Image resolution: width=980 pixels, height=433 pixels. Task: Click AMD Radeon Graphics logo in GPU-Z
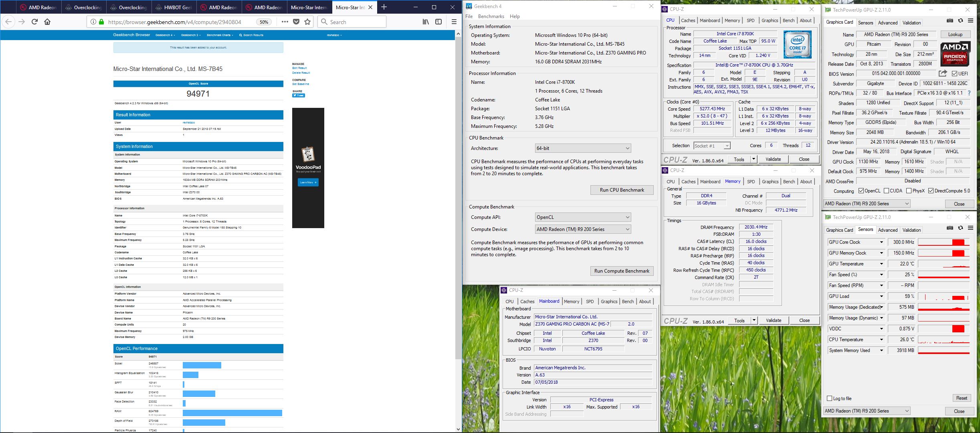click(x=955, y=53)
